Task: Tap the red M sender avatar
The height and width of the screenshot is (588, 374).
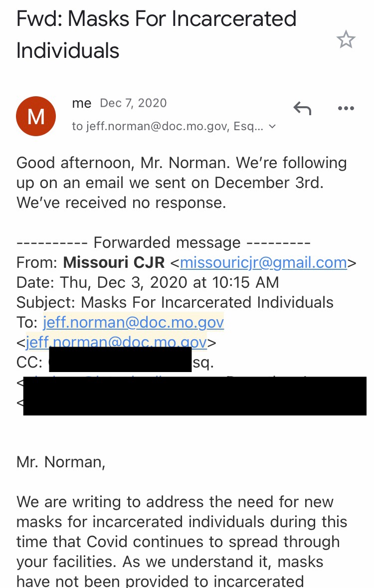Action: (x=36, y=116)
